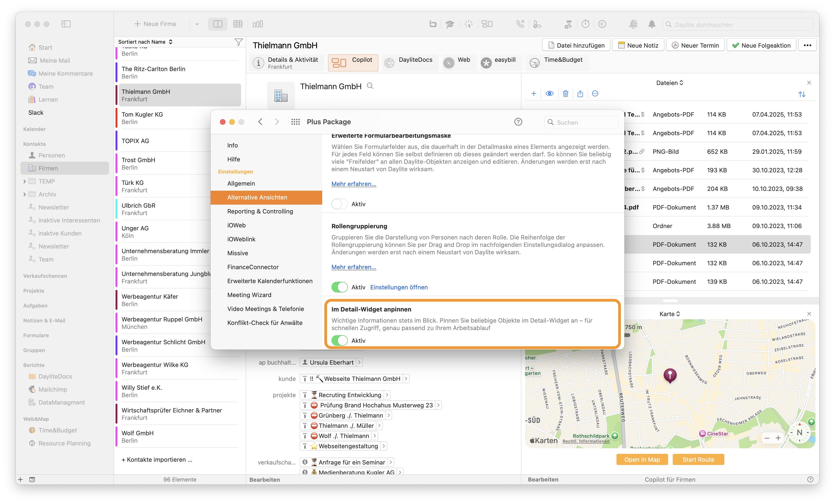Click the Start Route button
Image resolution: width=835 pixels, height=504 pixels.
click(x=698, y=459)
